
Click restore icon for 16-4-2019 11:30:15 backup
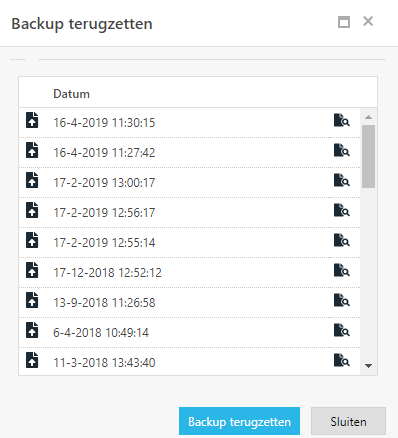tap(32, 120)
